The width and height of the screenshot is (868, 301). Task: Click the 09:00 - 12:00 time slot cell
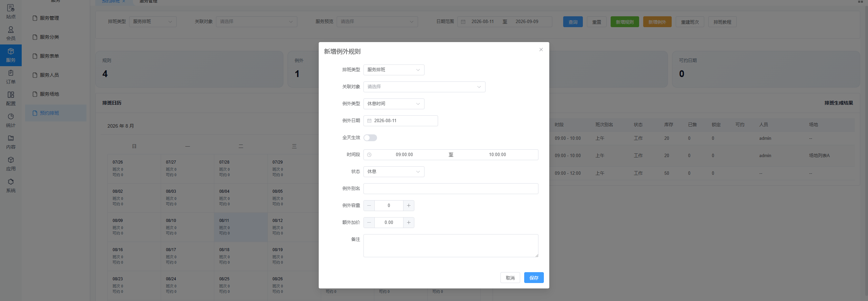(x=568, y=173)
